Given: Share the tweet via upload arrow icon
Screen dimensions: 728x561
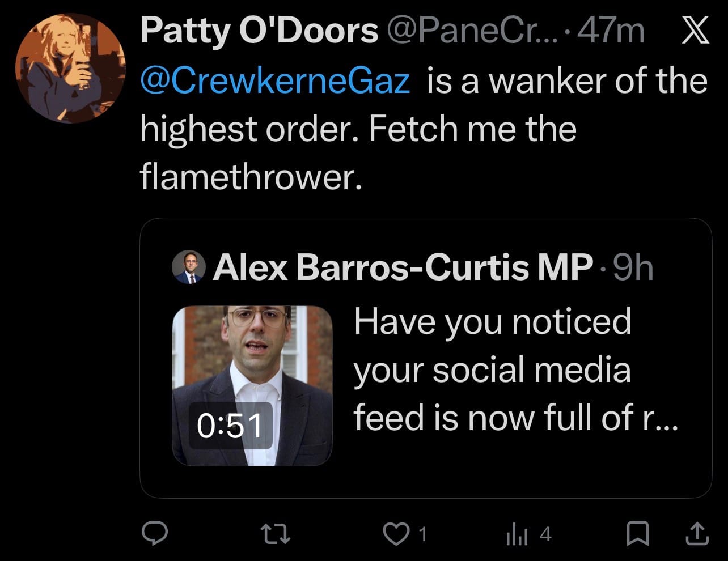Looking at the screenshot, I should (x=696, y=533).
